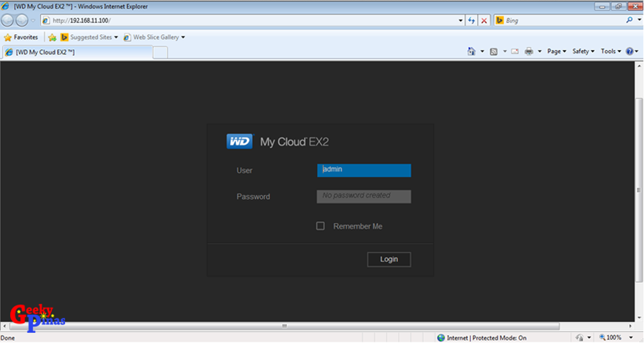The height and width of the screenshot is (343, 644).
Task: Tick the Remember Me checkbox
Action: click(x=320, y=226)
